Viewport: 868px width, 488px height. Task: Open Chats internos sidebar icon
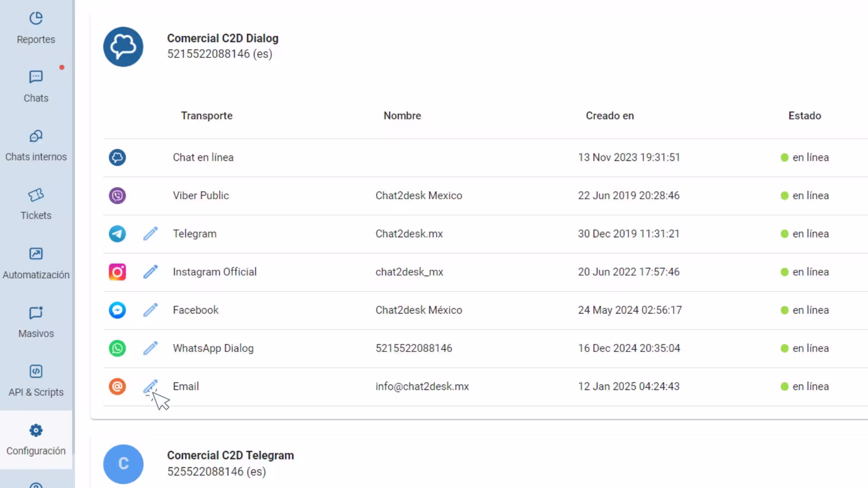(36, 136)
